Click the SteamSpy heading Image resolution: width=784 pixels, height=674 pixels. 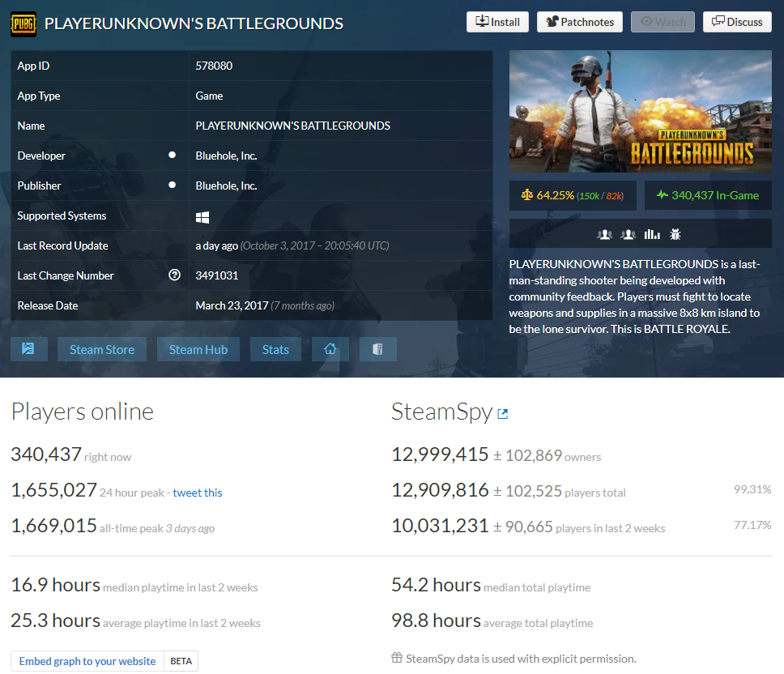442,412
